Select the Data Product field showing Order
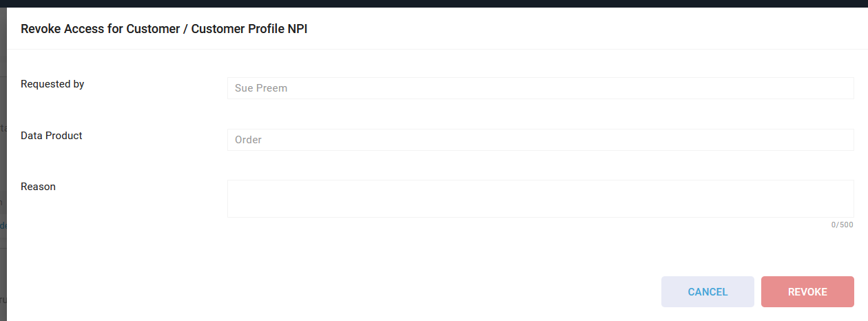Image resolution: width=868 pixels, height=321 pixels. click(x=540, y=140)
